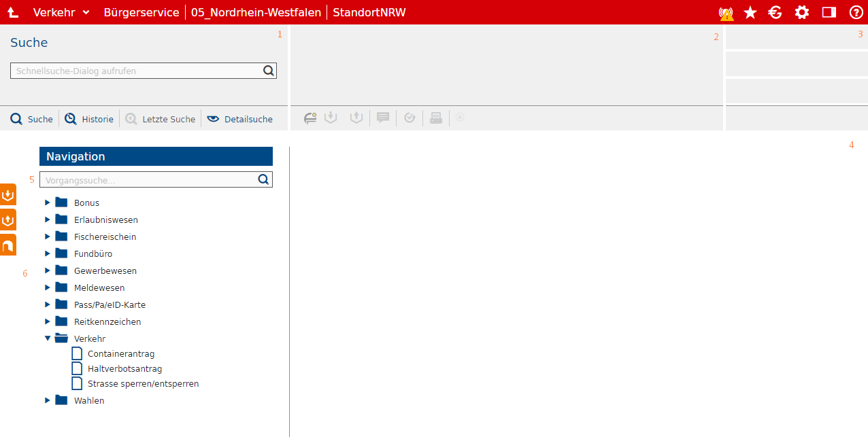
Task: Collapse the Verkehr folder
Action: tap(48, 338)
